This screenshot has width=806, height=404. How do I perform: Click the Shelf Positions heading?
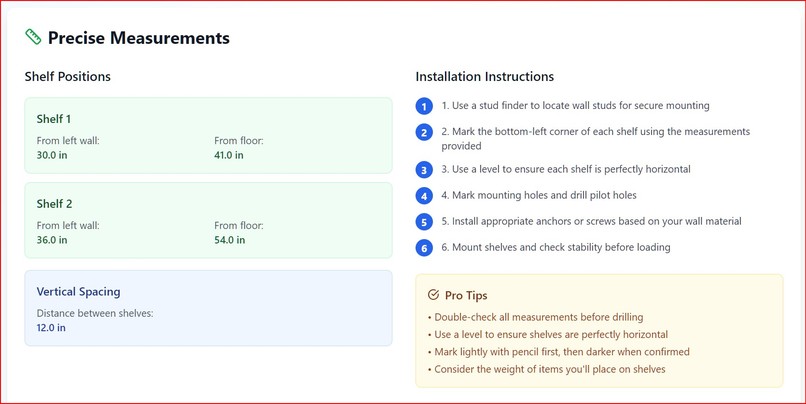(x=68, y=77)
